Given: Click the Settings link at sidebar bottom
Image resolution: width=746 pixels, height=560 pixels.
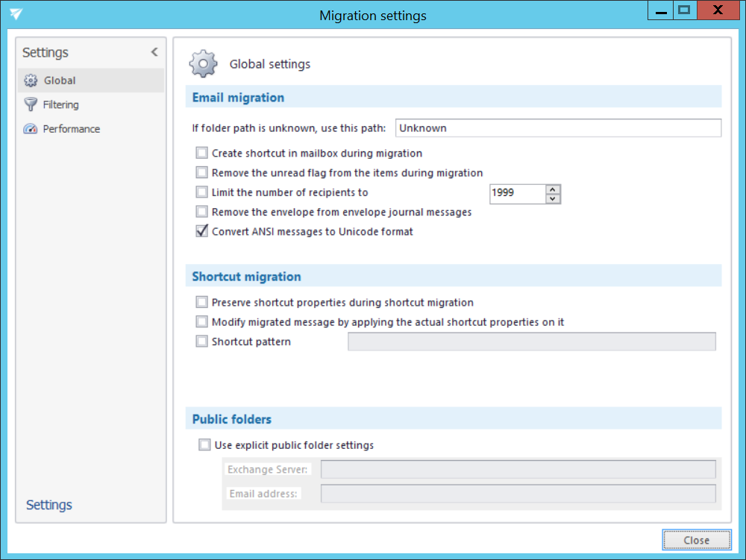Looking at the screenshot, I should tap(49, 505).
